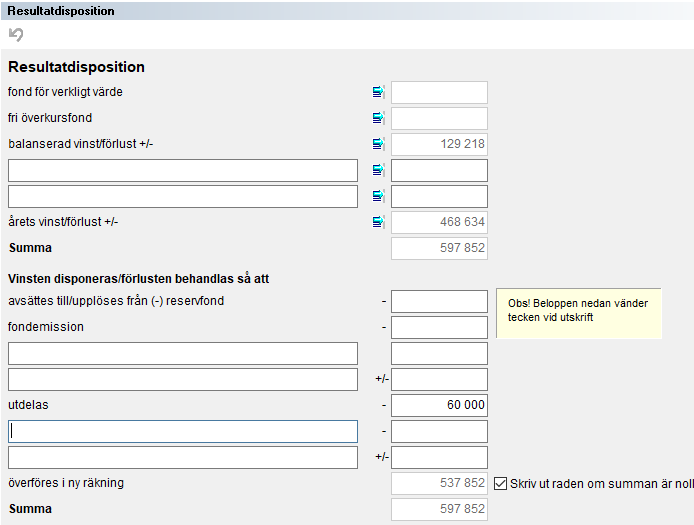Screen dimensions: 694x525
Task: Toggle Skriv ut raden om summan är noll
Action: (x=500, y=483)
